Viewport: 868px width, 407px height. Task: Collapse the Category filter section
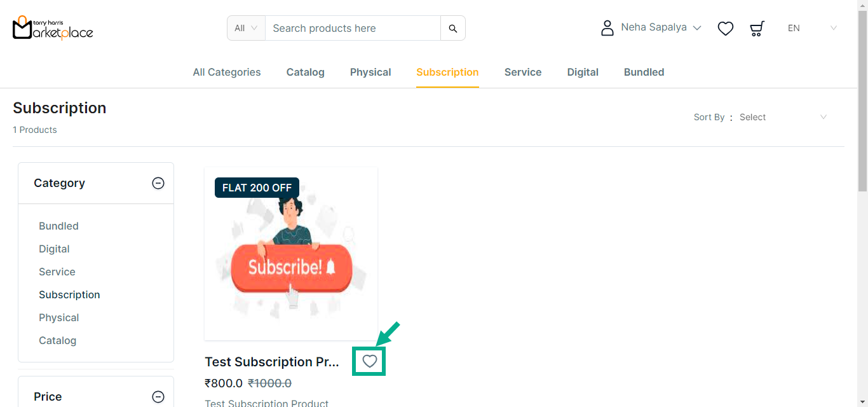(x=158, y=183)
